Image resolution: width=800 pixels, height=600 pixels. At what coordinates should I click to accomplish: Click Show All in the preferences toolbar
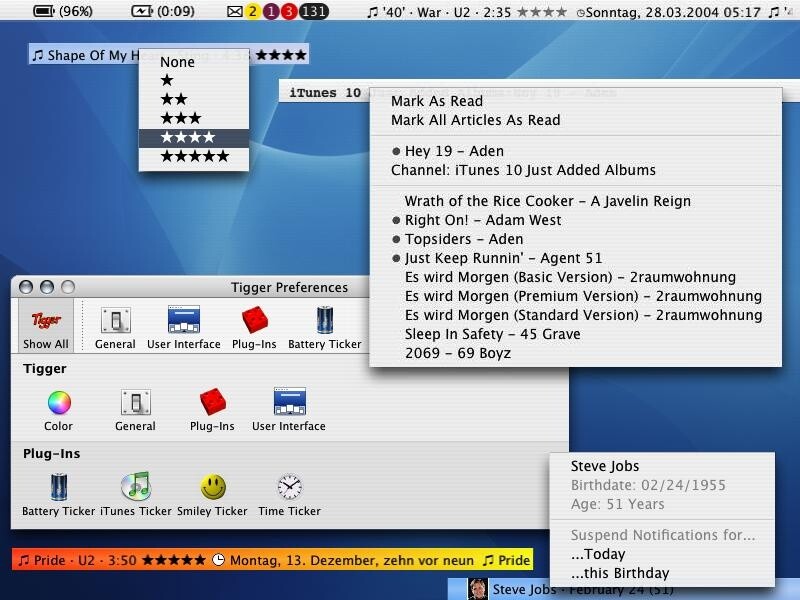click(x=45, y=326)
